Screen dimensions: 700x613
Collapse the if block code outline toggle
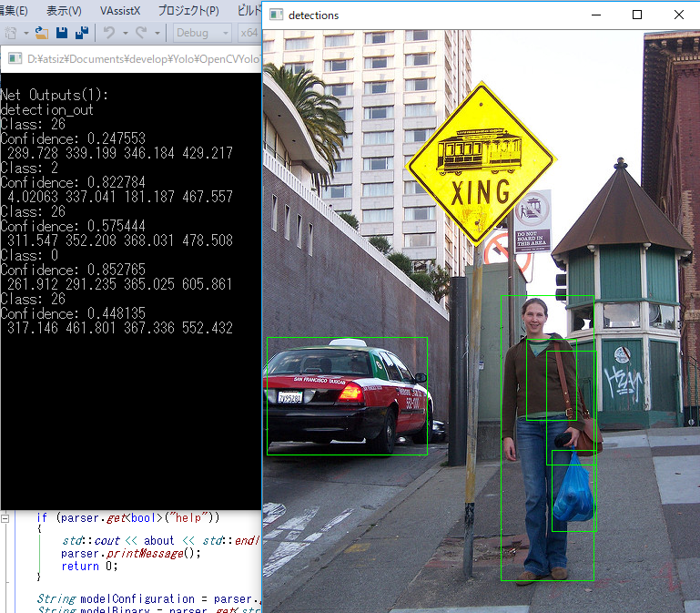pos(5,518)
